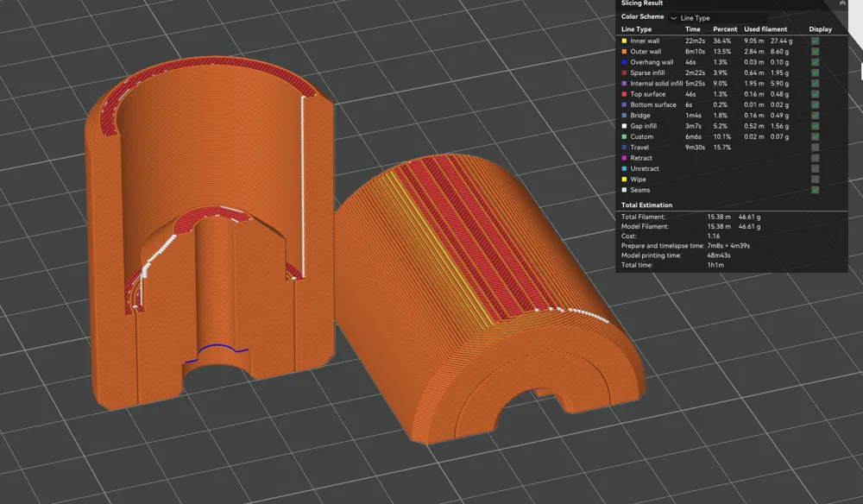Select the Overhang wall row label
Image resolution: width=863 pixels, height=504 pixels.
coord(652,62)
